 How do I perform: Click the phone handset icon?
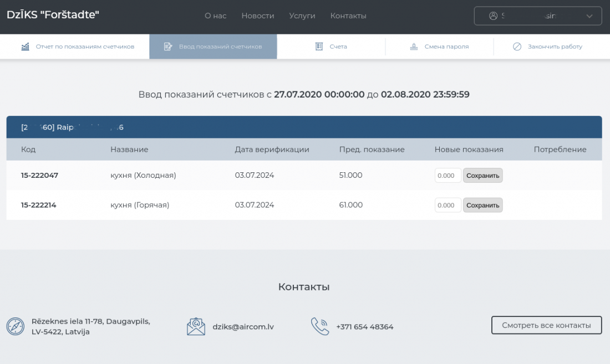(320, 326)
